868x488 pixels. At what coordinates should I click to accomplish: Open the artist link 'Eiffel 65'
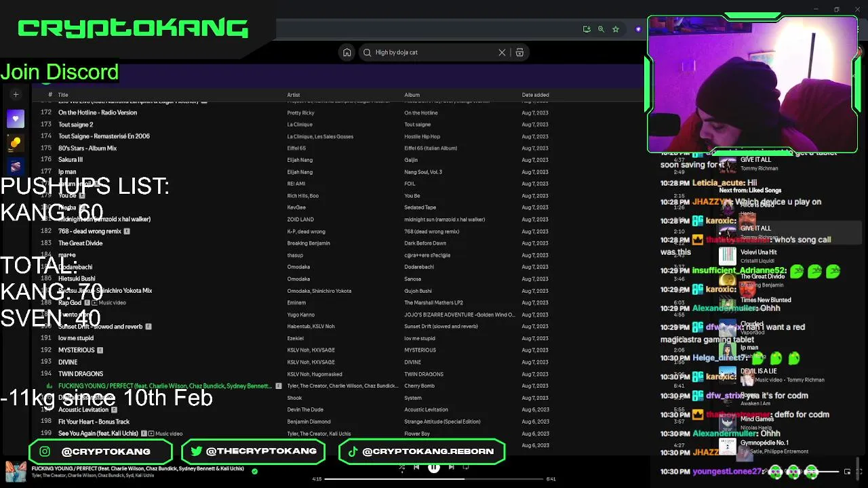(x=296, y=148)
